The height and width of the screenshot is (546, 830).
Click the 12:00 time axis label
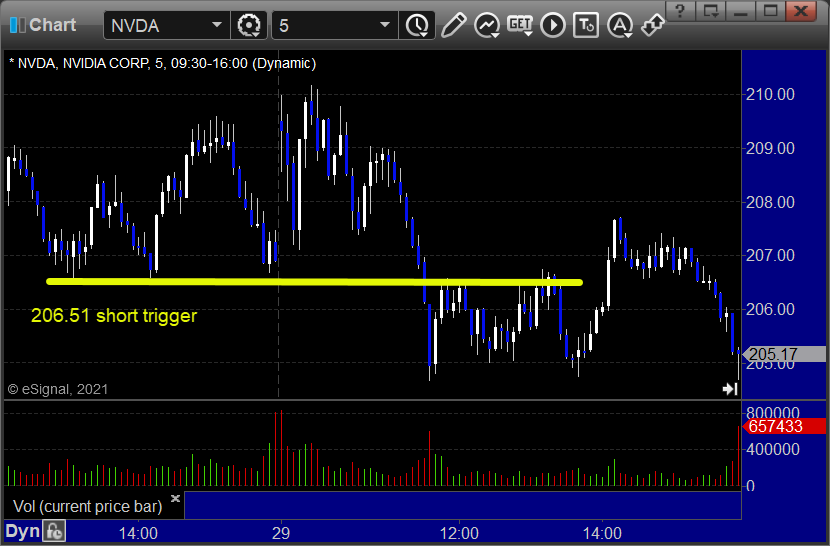(459, 533)
